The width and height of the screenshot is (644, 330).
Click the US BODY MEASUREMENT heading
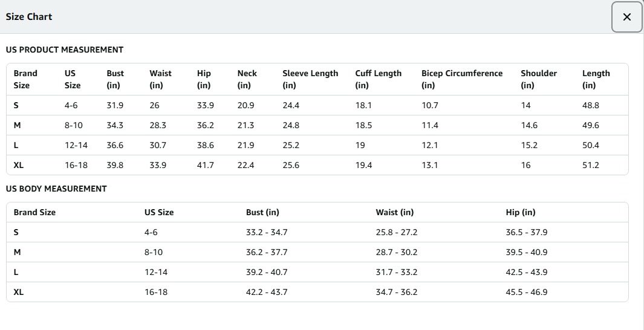tap(56, 189)
